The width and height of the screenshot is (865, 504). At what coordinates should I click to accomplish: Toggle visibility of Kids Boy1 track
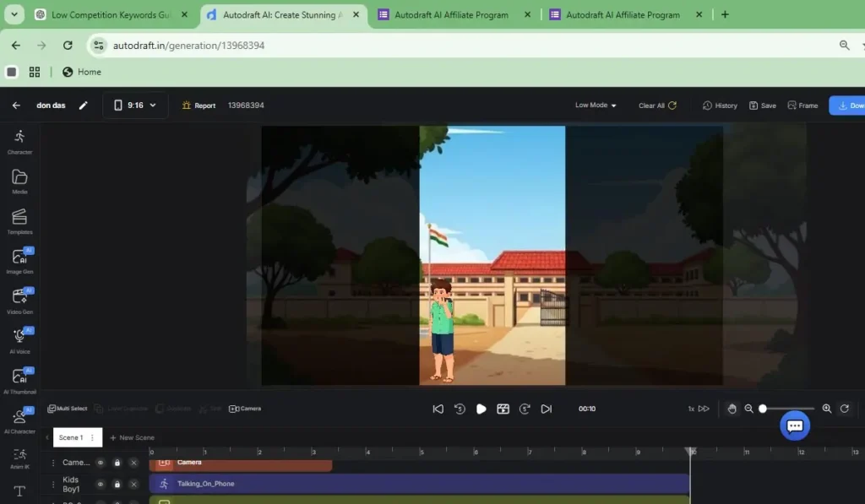pyautogui.click(x=100, y=484)
